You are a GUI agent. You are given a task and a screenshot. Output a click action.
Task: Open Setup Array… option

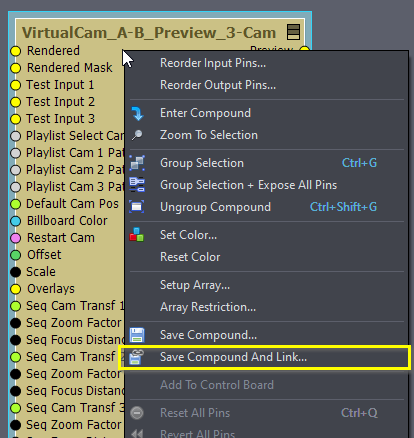(195, 285)
